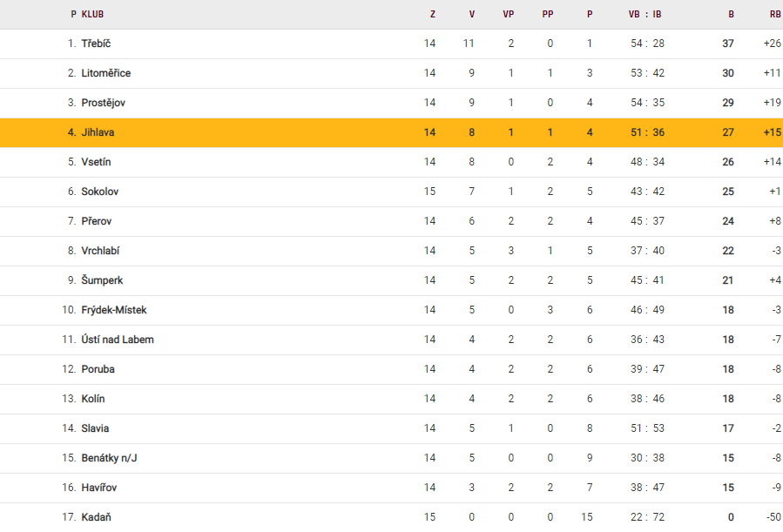Click the Havířov team name
This screenshot has height=532, width=783.
point(98,488)
